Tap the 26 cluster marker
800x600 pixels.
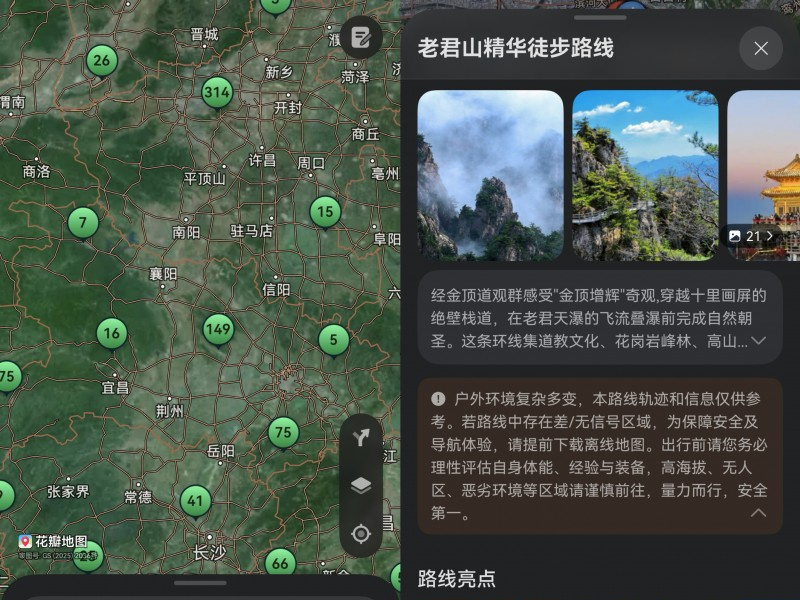pyautogui.click(x=101, y=60)
